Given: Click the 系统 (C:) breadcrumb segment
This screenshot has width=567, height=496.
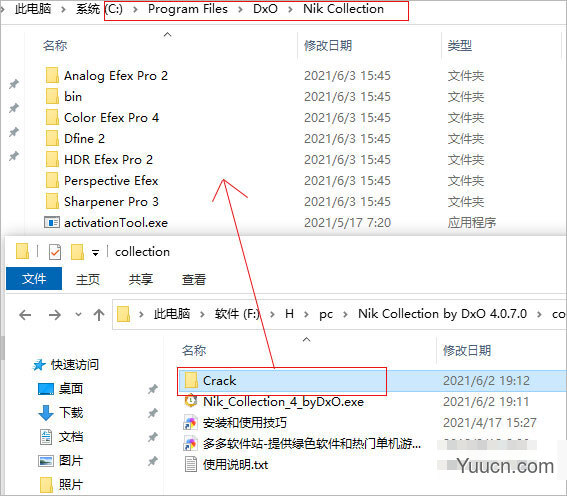Looking at the screenshot, I should tap(99, 9).
